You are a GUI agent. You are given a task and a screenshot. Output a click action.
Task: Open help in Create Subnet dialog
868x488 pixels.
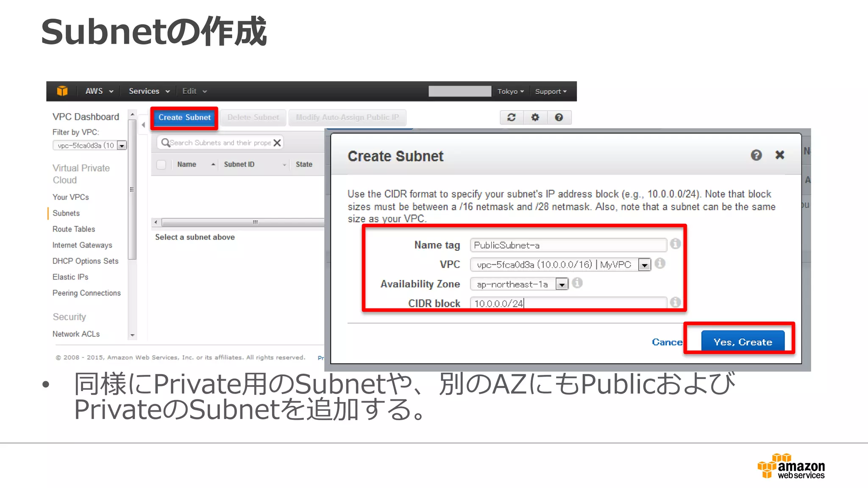point(756,155)
